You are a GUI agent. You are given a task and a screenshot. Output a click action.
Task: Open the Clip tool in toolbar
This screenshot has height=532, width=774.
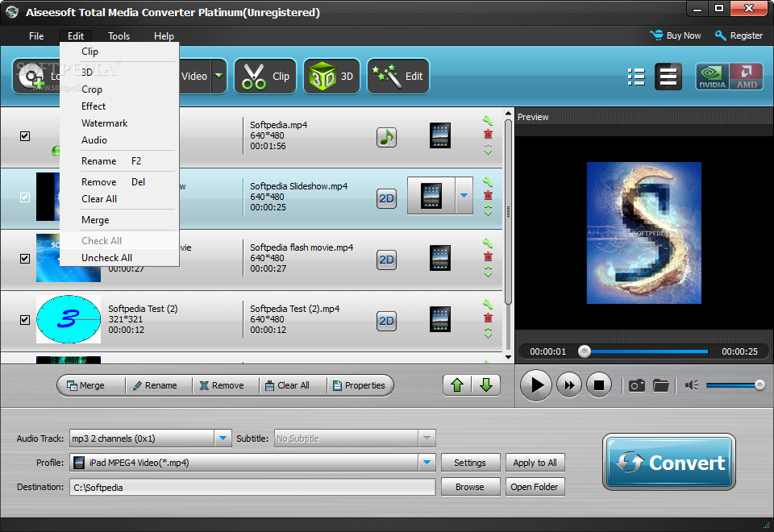click(x=265, y=76)
